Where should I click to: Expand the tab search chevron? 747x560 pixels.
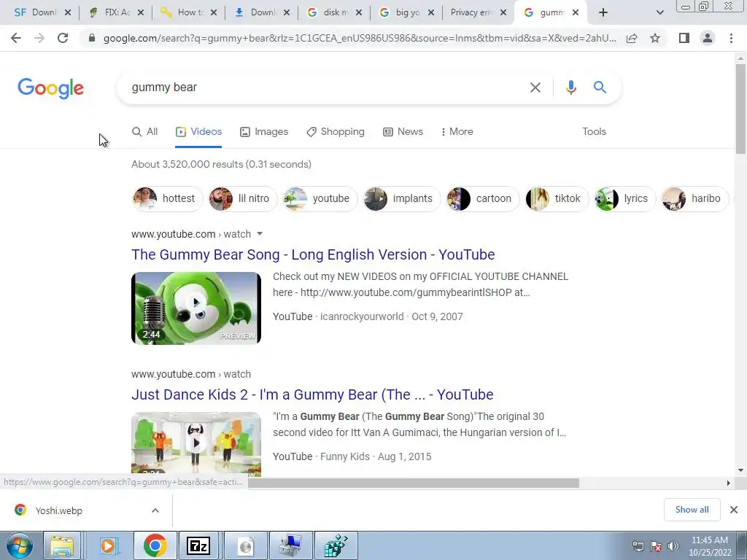coord(659,12)
